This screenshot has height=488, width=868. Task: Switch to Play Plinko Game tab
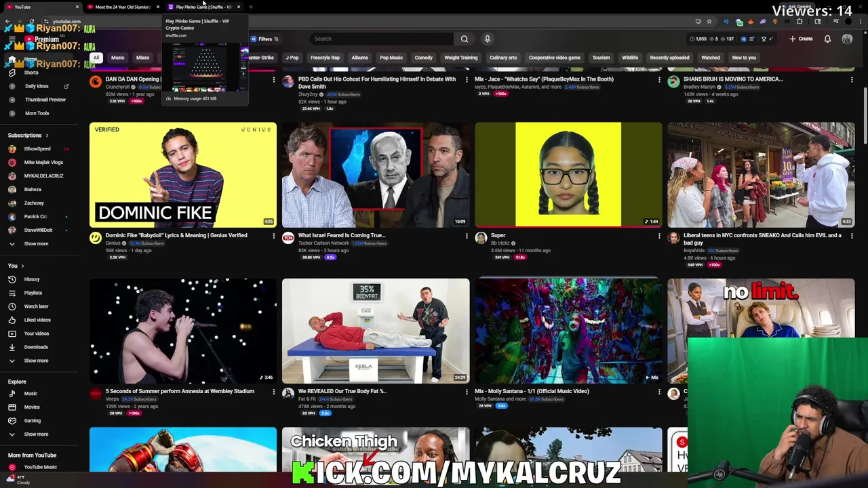coord(203,7)
